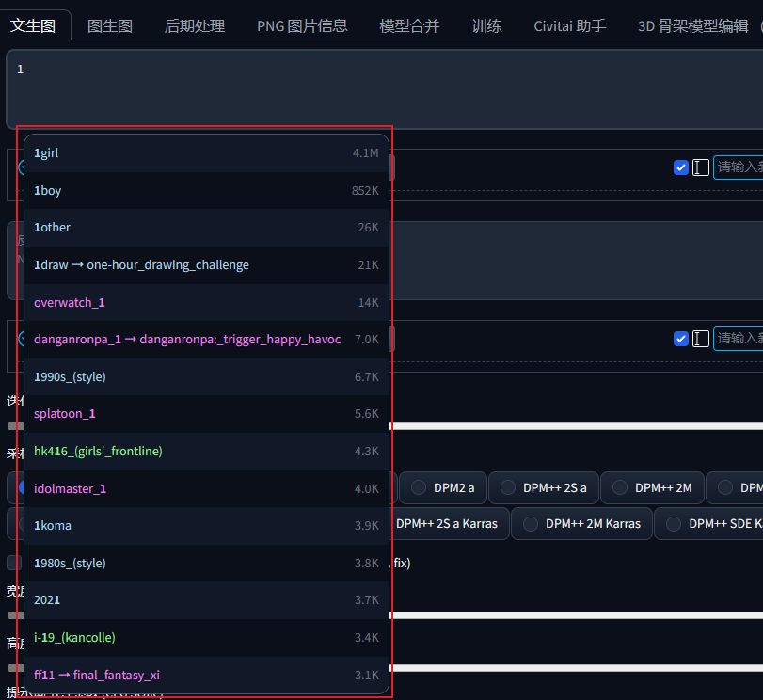This screenshot has height=700, width=763.
Task: Open the 后期处理 tab
Action: click(194, 25)
